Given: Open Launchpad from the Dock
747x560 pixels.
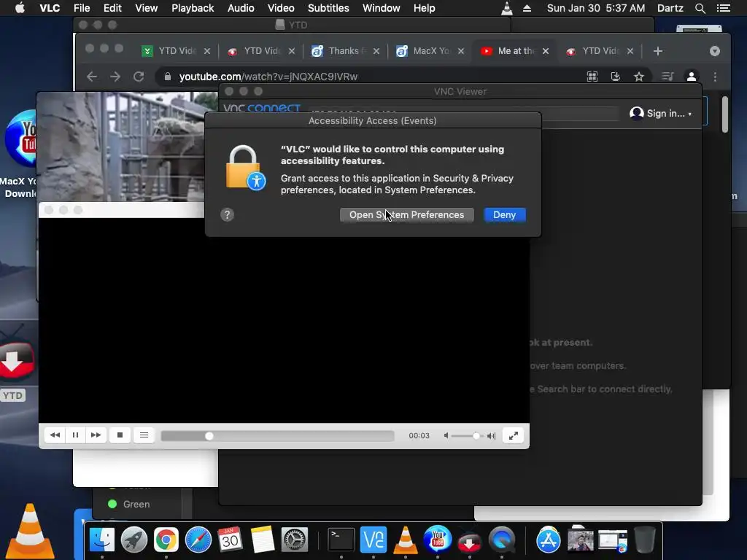Looking at the screenshot, I should click(134, 540).
